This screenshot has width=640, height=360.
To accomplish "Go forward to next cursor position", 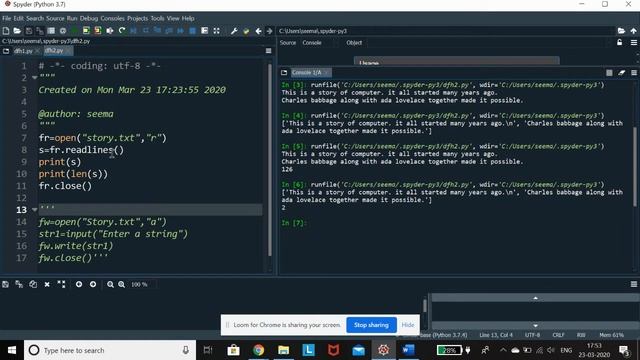I will [x=269, y=31].
